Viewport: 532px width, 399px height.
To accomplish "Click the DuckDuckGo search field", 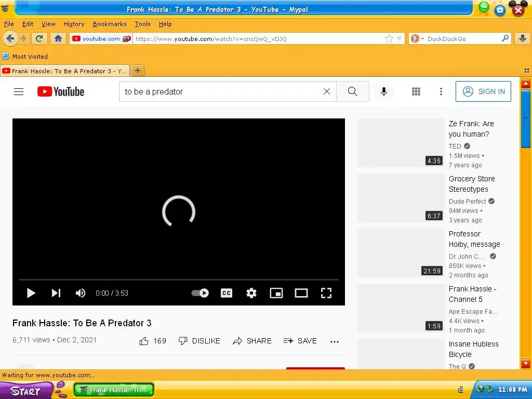I will pyautogui.click(x=463, y=38).
